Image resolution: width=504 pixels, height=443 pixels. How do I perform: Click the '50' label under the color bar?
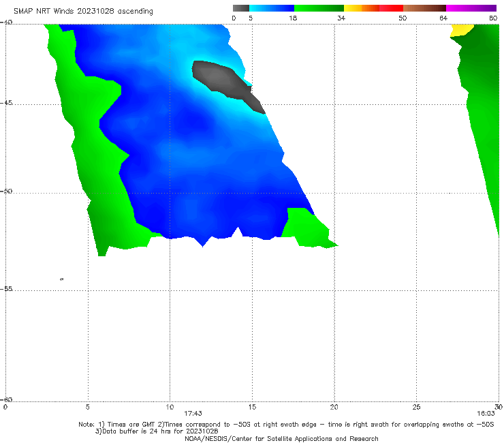[x=403, y=18]
